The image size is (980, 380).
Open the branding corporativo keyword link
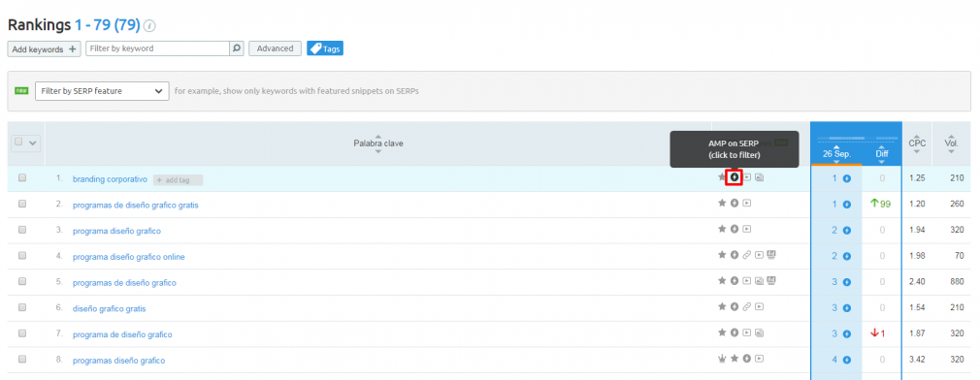(x=110, y=179)
